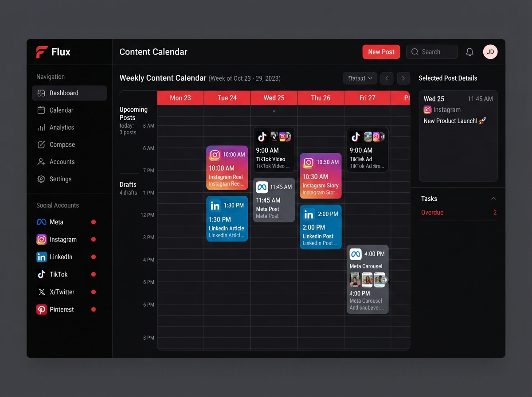
Task: Click the Meta logo in Social Accounts
Action: tap(41, 222)
